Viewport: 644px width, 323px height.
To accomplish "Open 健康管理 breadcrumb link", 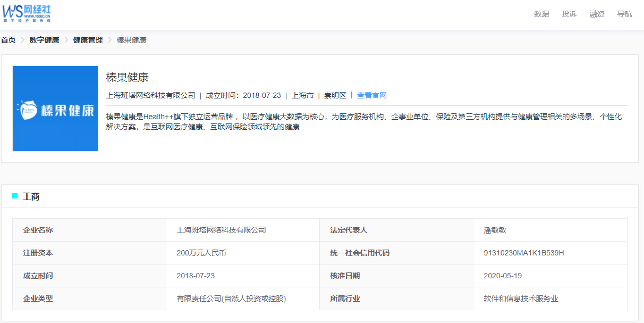I will coord(88,40).
